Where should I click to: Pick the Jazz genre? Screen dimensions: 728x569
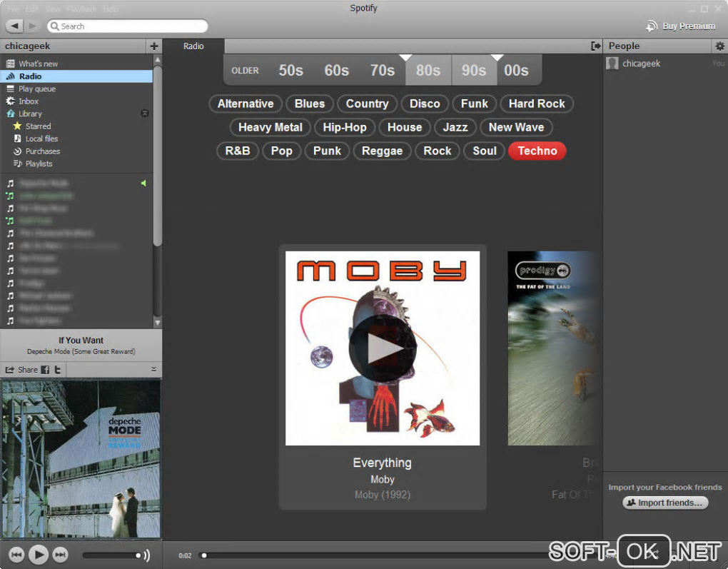[x=455, y=127]
